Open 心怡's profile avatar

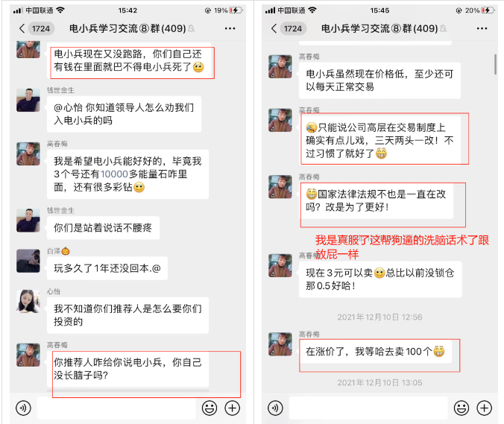coord(28,301)
